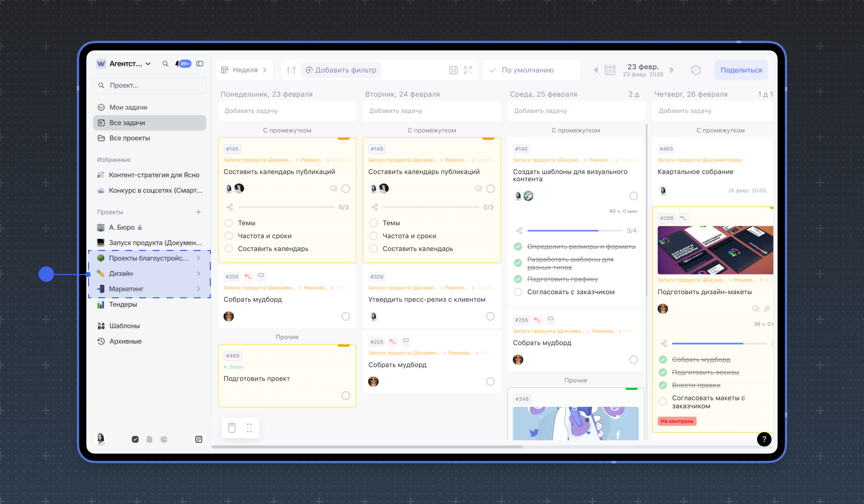Screen dimensions: 864x504
Task: Select "Все проекты" in the sidebar
Action: 130,138
